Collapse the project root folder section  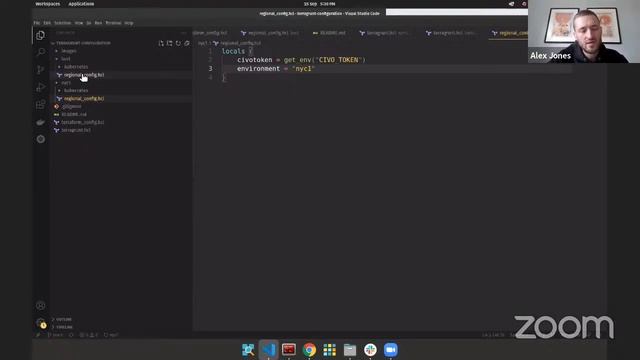(x=83, y=43)
